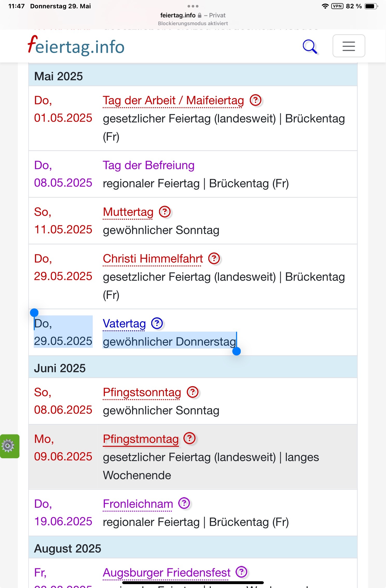Tap Safari three-dots multitasking control

pos(193,6)
